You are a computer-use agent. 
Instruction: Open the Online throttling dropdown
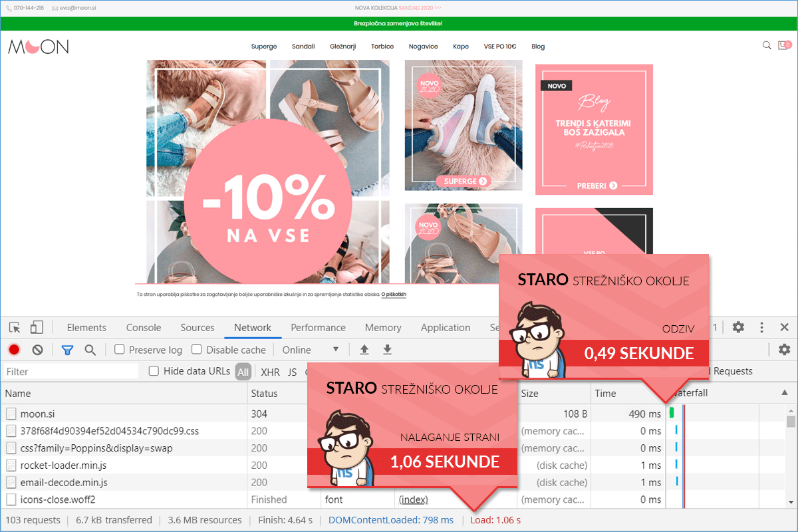click(311, 350)
